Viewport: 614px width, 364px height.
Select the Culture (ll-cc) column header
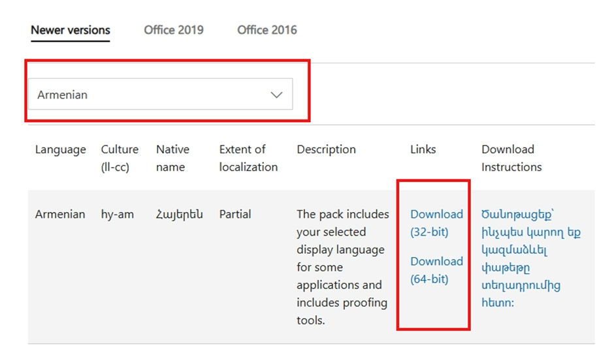pos(120,158)
